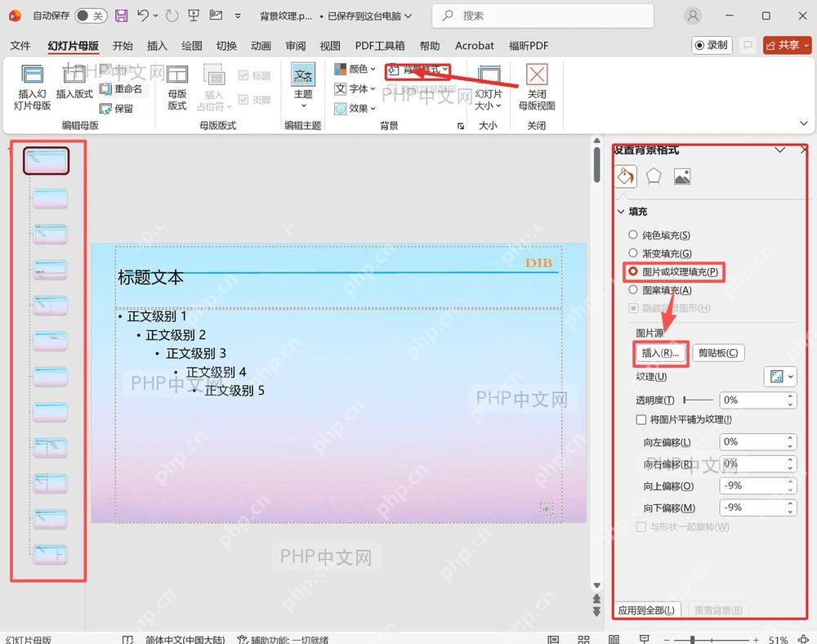
Task: Open File (文件) menu
Action: (20, 46)
